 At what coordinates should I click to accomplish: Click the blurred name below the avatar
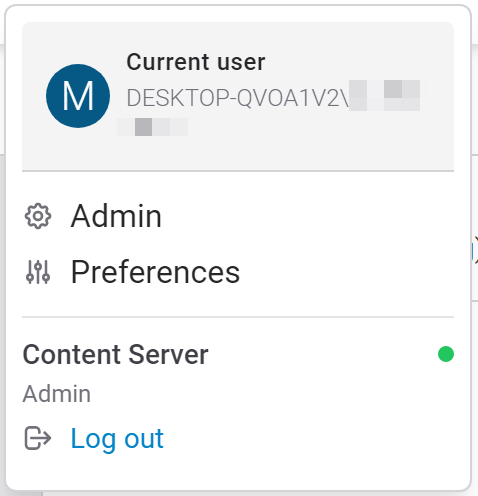point(153,127)
